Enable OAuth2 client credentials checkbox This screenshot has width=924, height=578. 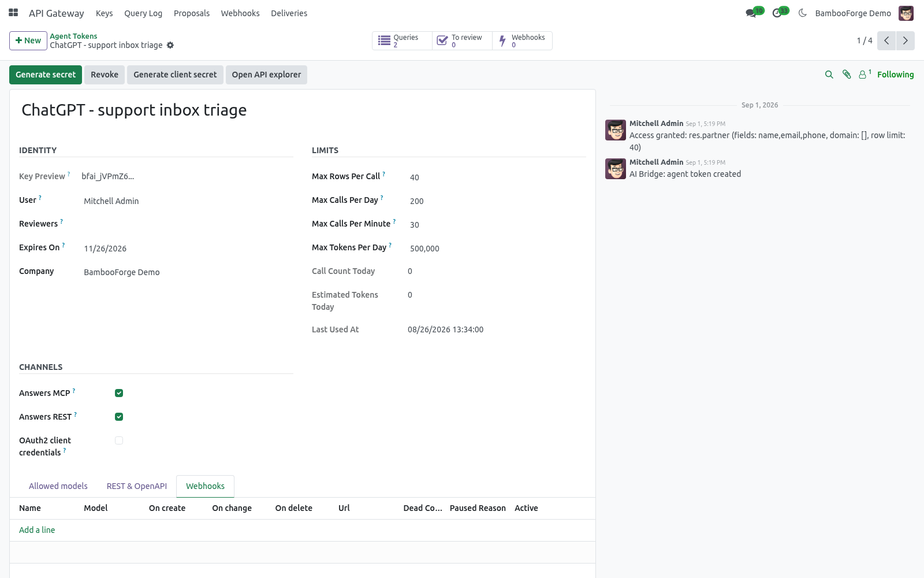tap(119, 440)
